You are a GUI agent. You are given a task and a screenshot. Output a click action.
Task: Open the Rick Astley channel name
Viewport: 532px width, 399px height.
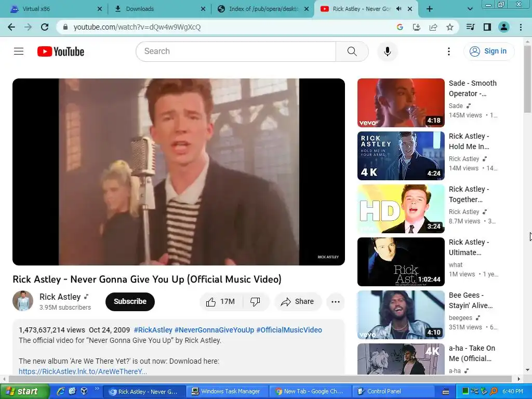(x=60, y=297)
